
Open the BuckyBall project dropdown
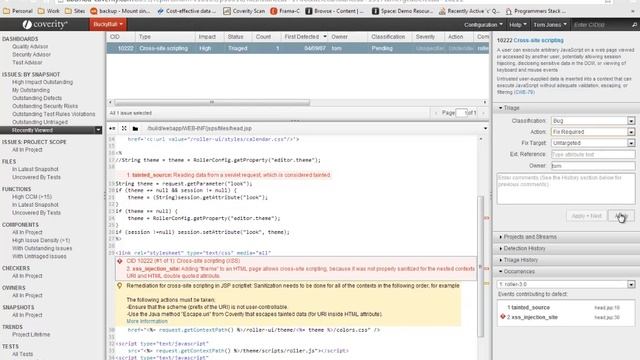(x=108, y=24)
